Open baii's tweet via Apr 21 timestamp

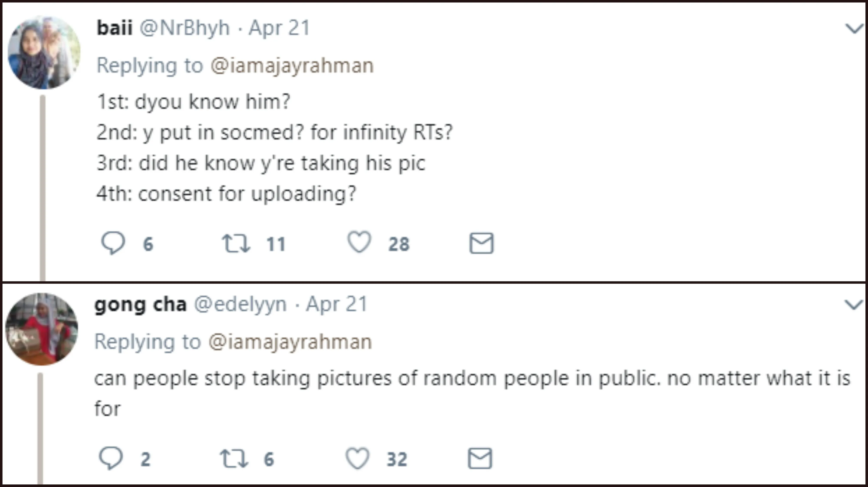279,28
